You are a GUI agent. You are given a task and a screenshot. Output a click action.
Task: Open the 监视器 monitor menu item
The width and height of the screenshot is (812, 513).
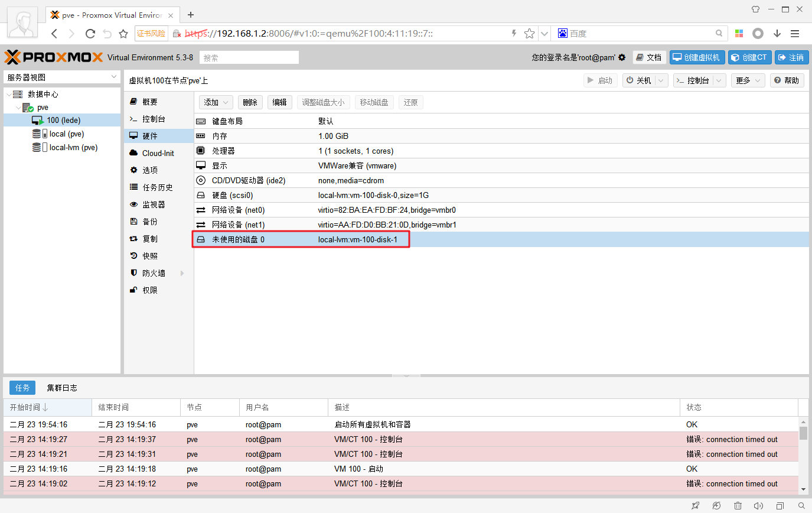[x=159, y=204]
